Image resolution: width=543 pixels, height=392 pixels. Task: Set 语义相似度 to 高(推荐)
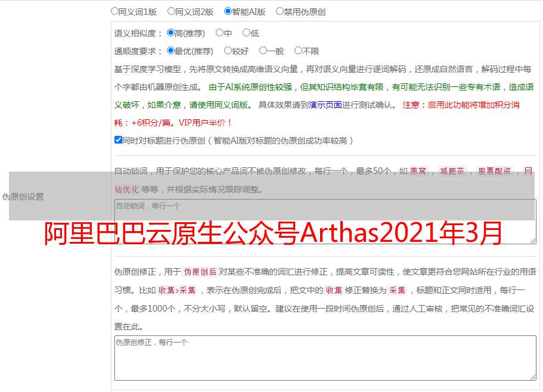coord(171,33)
